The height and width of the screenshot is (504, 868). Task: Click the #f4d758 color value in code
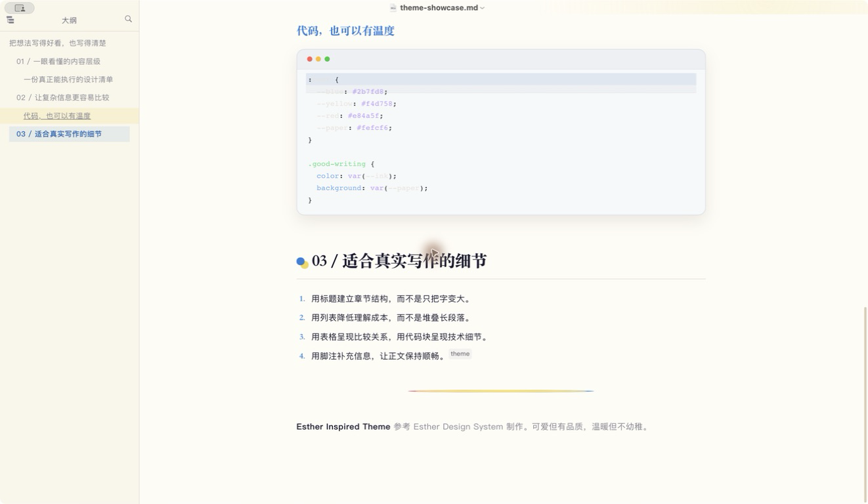pyautogui.click(x=377, y=104)
